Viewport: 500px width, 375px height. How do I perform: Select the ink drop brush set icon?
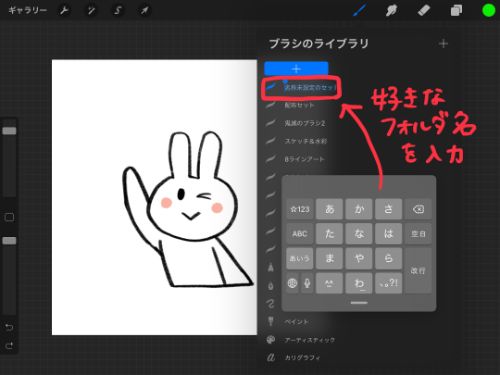point(271,286)
